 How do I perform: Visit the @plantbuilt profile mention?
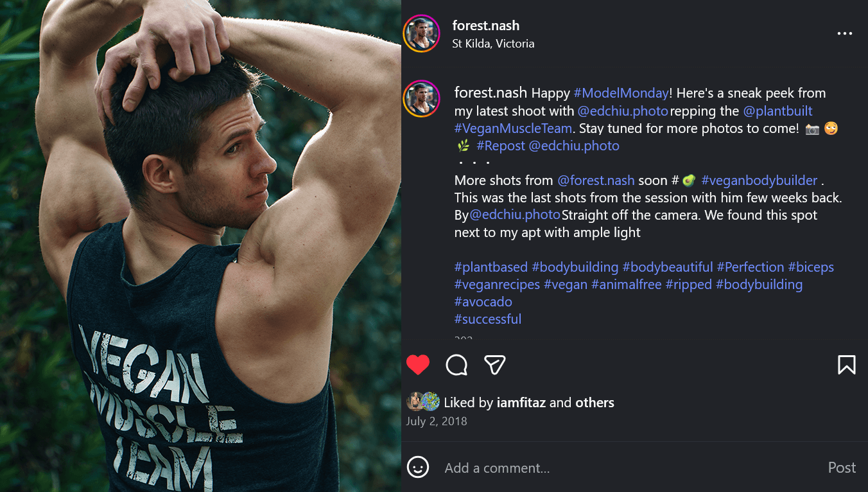click(777, 111)
